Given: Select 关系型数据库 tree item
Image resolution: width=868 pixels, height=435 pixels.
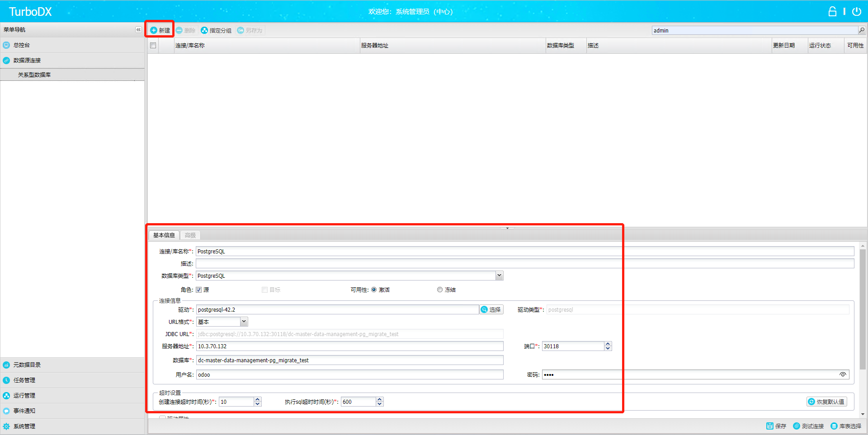Looking at the screenshot, I should [x=72, y=75].
